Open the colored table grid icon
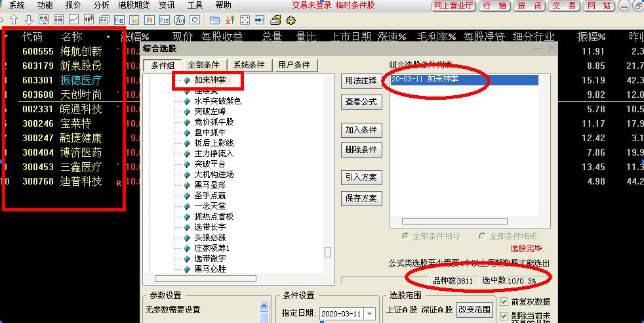 [59, 20]
